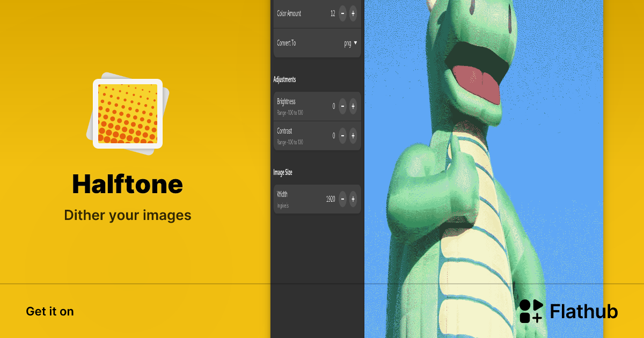The width and height of the screenshot is (644, 338).
Task: Decrease image Width with minus button
Action: click(342, 199)
